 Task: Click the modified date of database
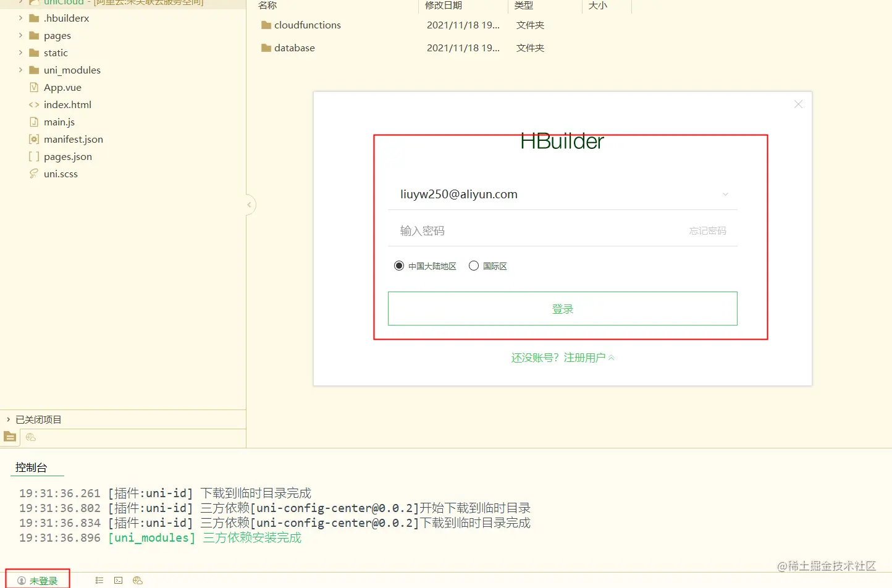[x=463, y=48]
